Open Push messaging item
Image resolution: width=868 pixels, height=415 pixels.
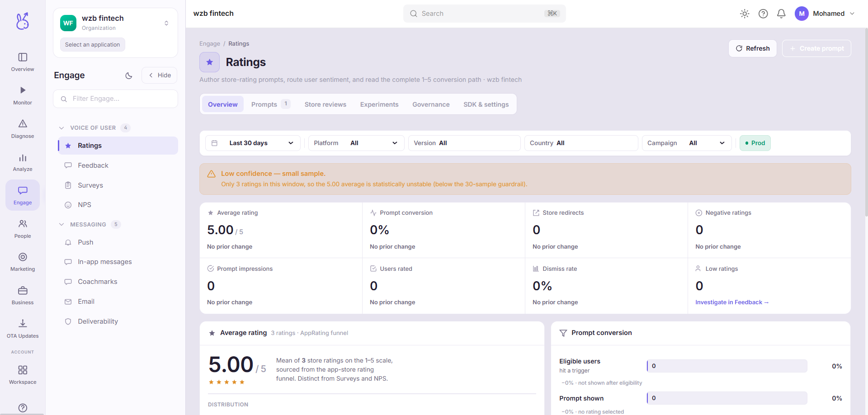pyautogui.click(x=118, y=242)
